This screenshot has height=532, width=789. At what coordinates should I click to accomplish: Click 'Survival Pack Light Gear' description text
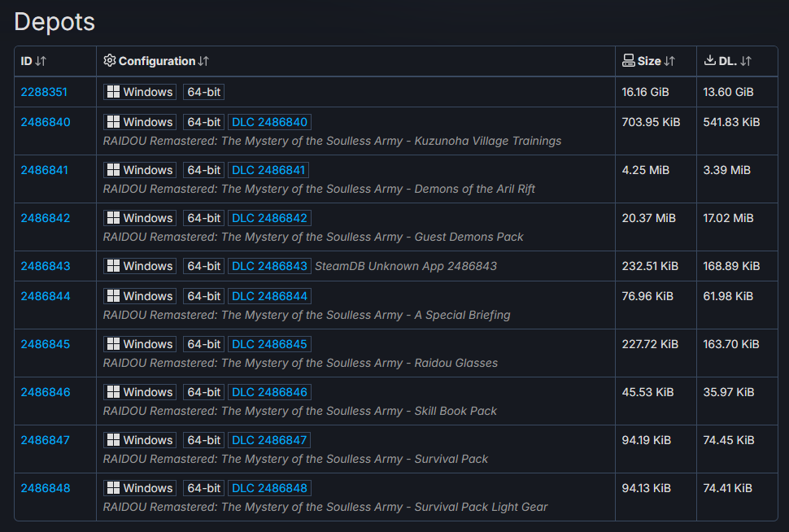click(481, 507)
